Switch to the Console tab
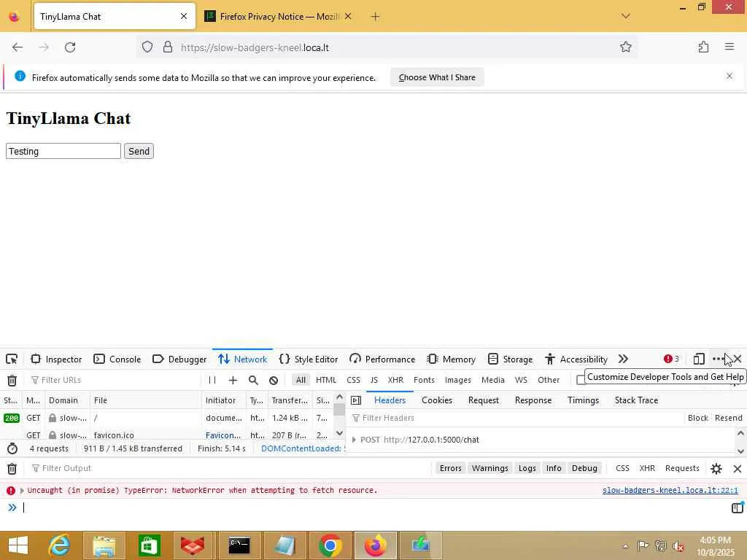 tap(117, 359)
